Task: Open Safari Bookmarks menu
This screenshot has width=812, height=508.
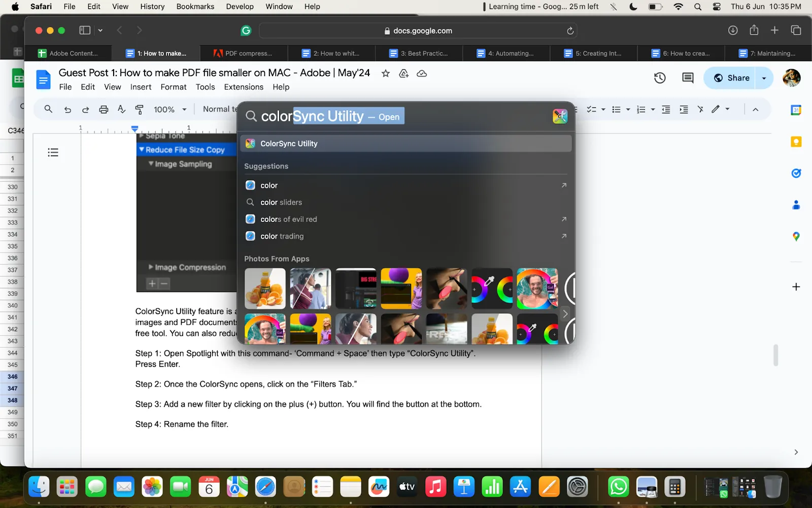Action: coord(195,7)
